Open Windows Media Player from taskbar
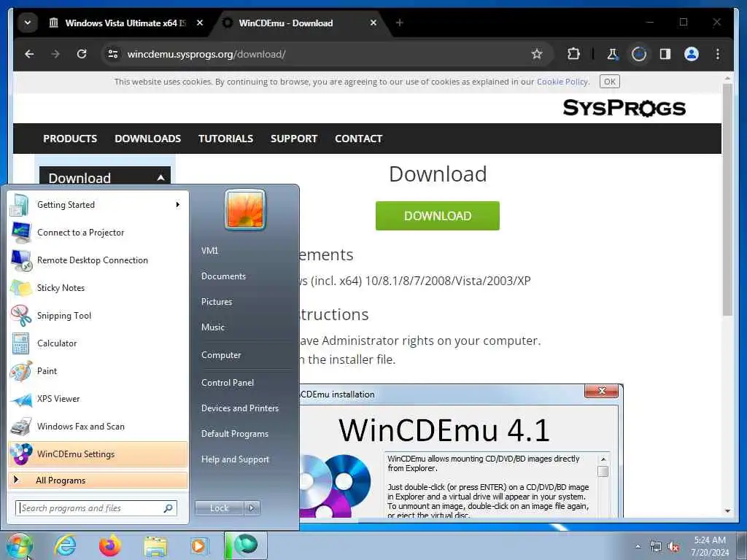747x560 pixels. pos(198,545)
